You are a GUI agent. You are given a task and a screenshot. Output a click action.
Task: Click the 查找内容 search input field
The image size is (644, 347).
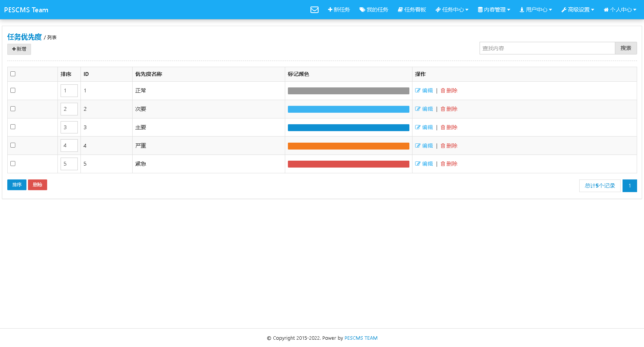coord(547,48)
